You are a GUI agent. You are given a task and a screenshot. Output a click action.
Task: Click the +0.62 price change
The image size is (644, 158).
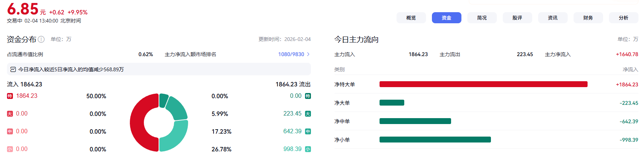coord(56,12)
